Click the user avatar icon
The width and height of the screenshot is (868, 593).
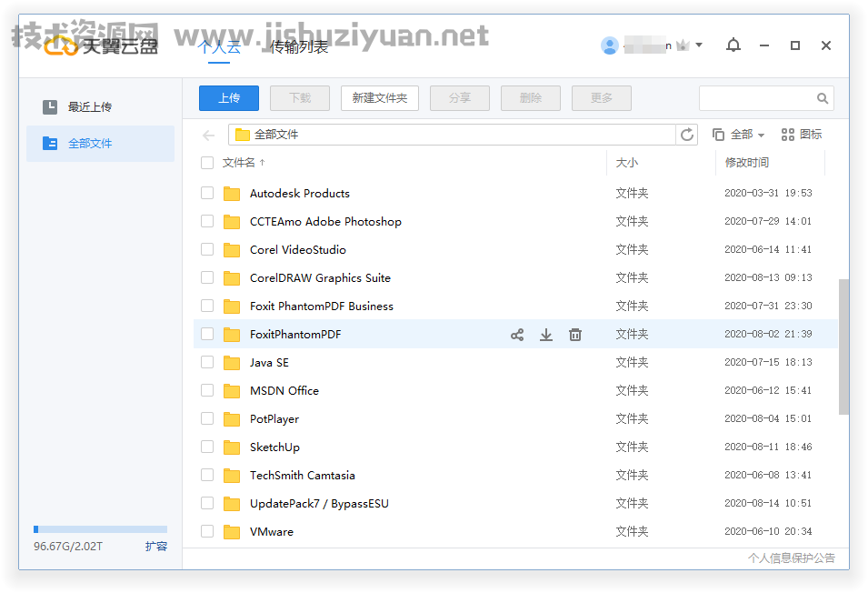(610, 45)
